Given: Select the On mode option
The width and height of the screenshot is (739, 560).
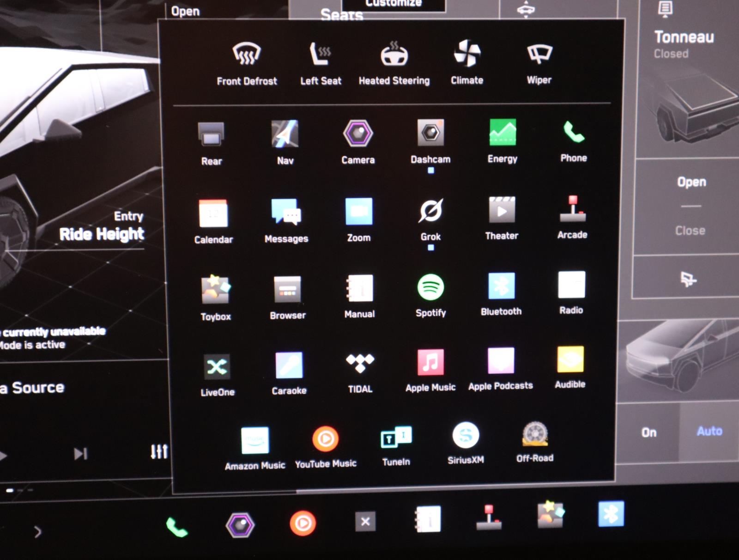Looking at the screenshot, I should (x=649, y=433).
